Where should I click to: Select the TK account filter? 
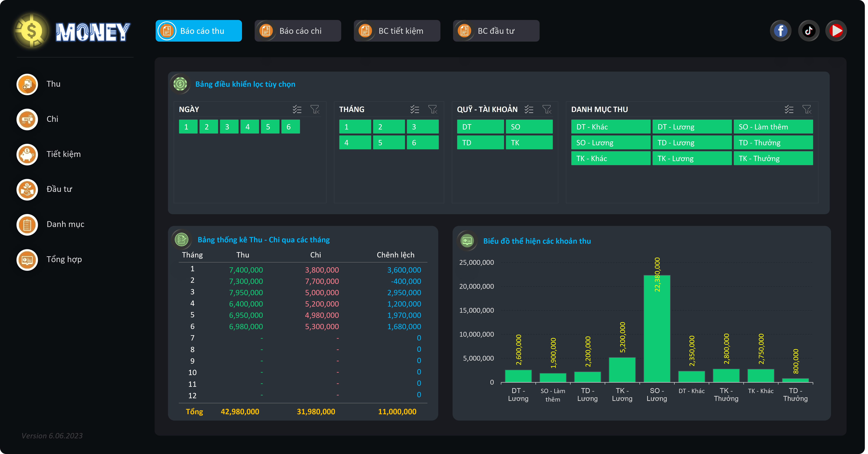click(529, 143)
